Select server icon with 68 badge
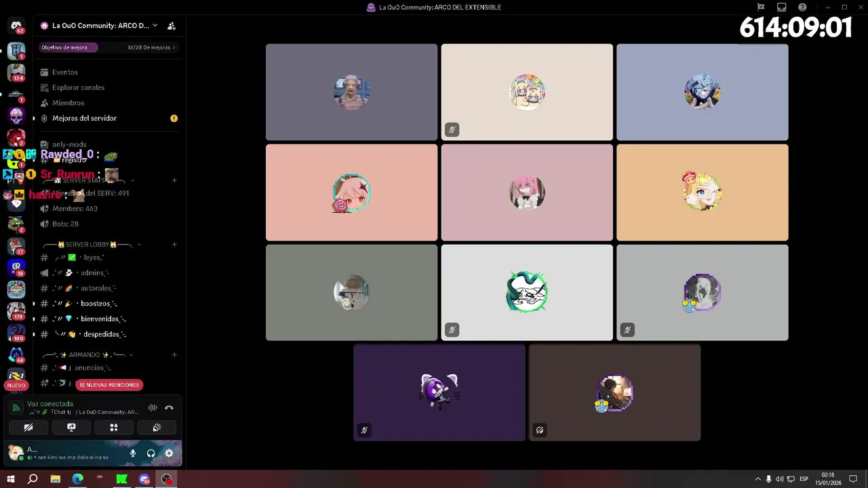The image size is (868, 488). click(x=16, y=354)
